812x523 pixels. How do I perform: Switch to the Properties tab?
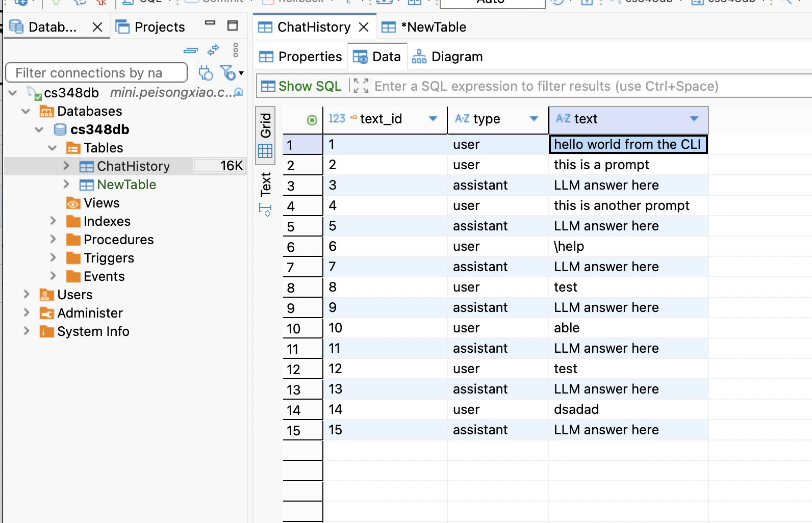(300, 57)
